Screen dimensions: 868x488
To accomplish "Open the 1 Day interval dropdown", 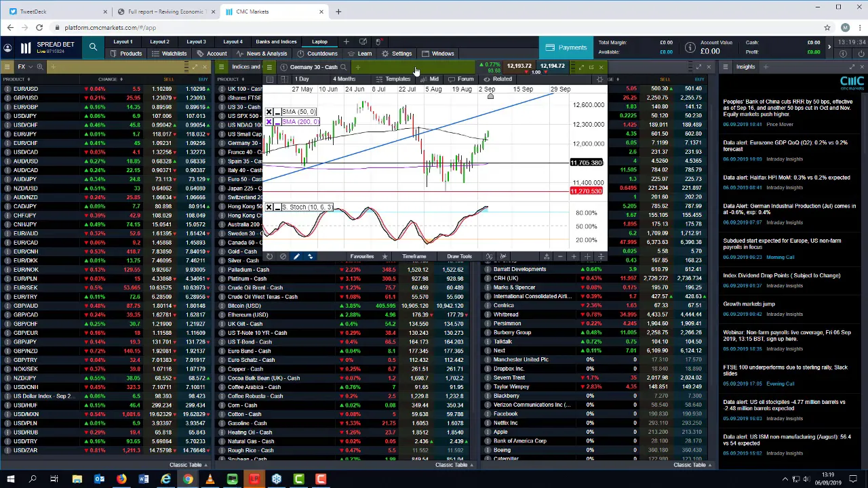I will (302, 79).
